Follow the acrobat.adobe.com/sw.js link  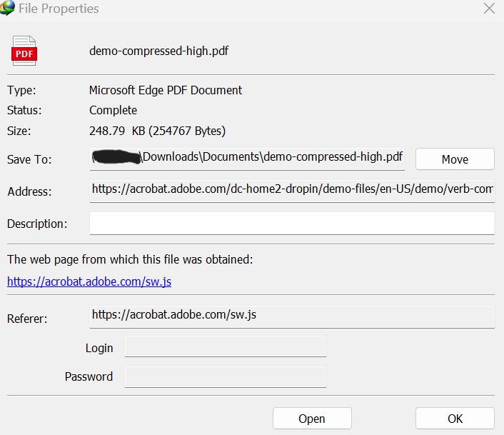point(89,281)
